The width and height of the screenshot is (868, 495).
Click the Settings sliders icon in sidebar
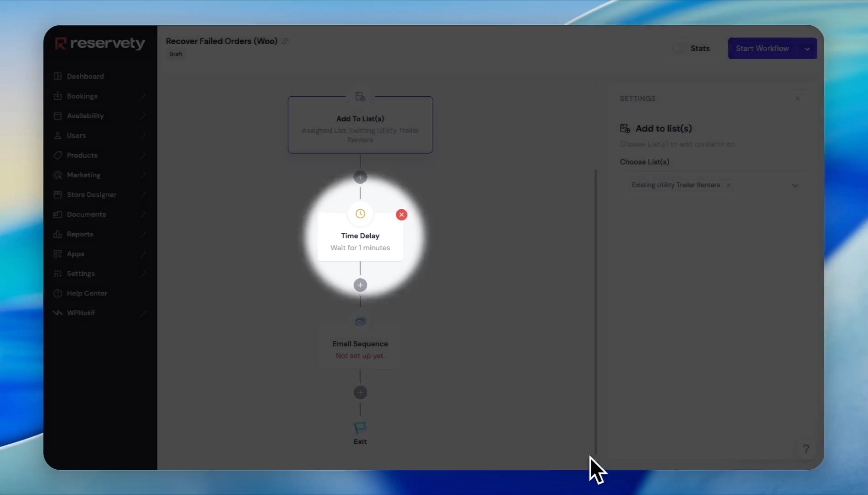[x=57, y=273]
